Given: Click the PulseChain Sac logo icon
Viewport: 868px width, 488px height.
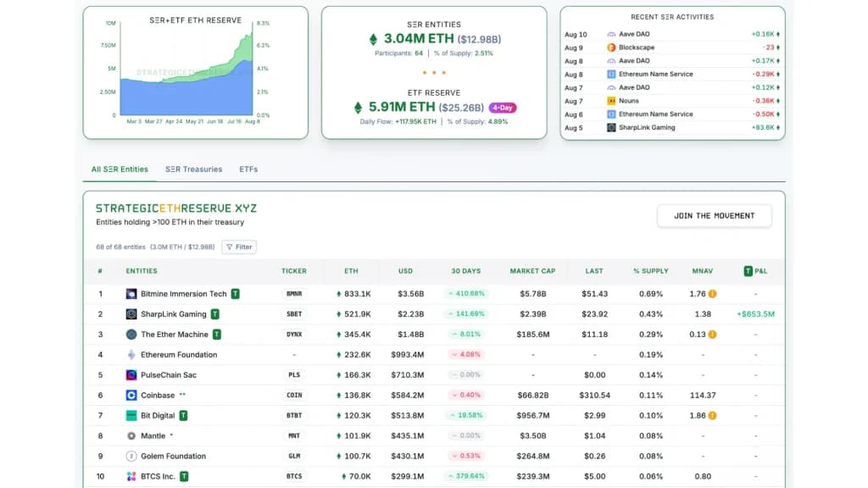Looking at the screenshot, I should pos(131,375).
